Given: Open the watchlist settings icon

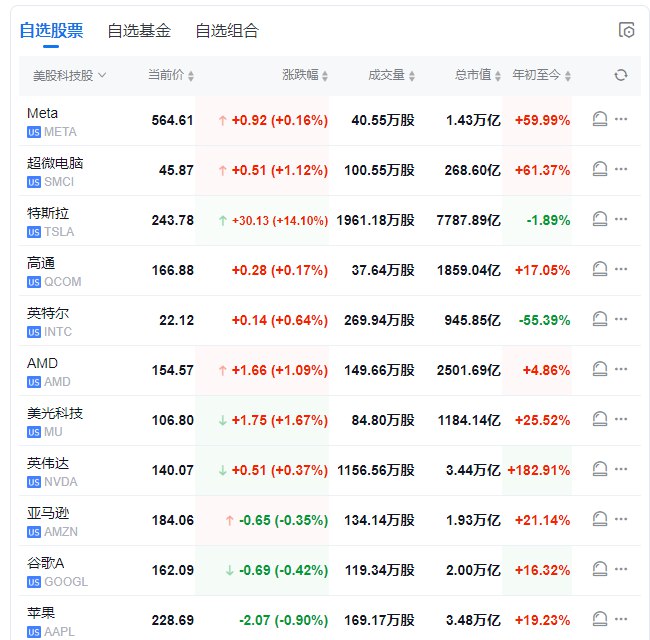Looking at the screenshot, I should (x=626, y=30).
